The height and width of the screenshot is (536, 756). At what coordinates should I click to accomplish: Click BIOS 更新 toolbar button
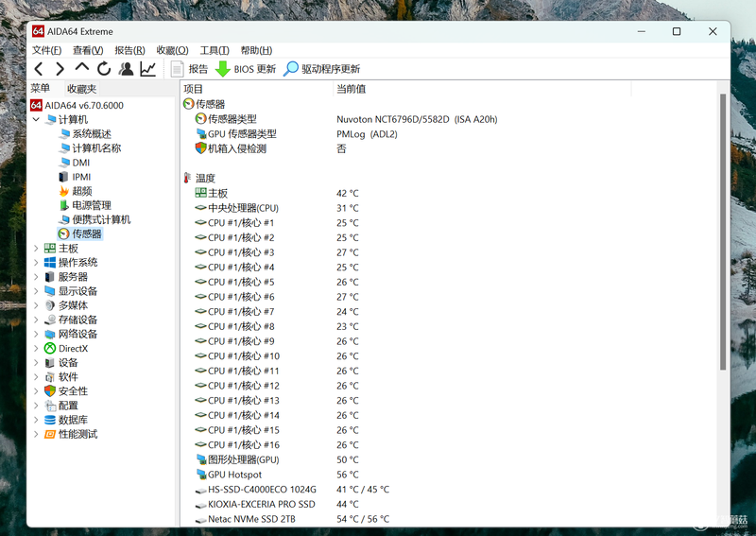[x=246, y=69]
